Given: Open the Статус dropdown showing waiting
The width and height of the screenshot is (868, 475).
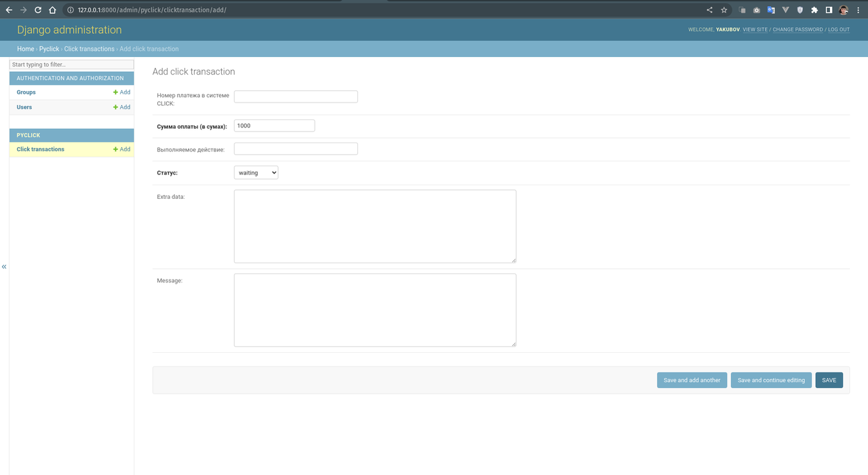Looking at the screenshot, I should point(256,173).
